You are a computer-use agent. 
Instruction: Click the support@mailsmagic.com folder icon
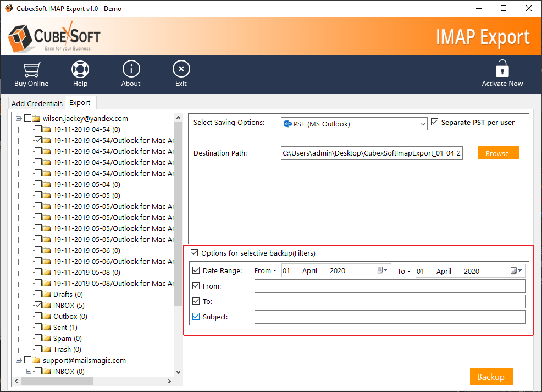click(x=36, y=361)
